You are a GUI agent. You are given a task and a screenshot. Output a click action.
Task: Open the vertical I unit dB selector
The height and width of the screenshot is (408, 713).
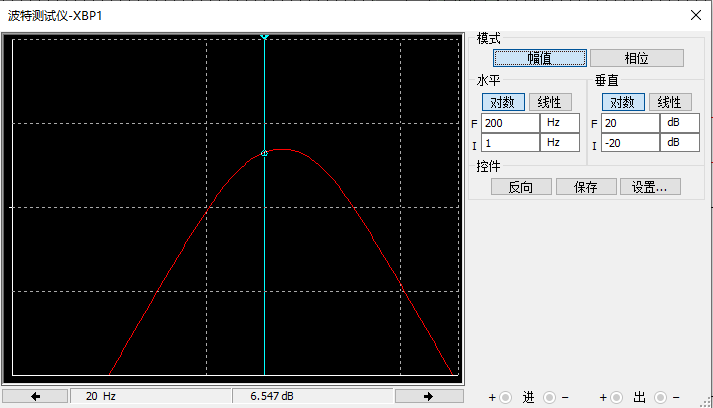[x=680, y=142]
